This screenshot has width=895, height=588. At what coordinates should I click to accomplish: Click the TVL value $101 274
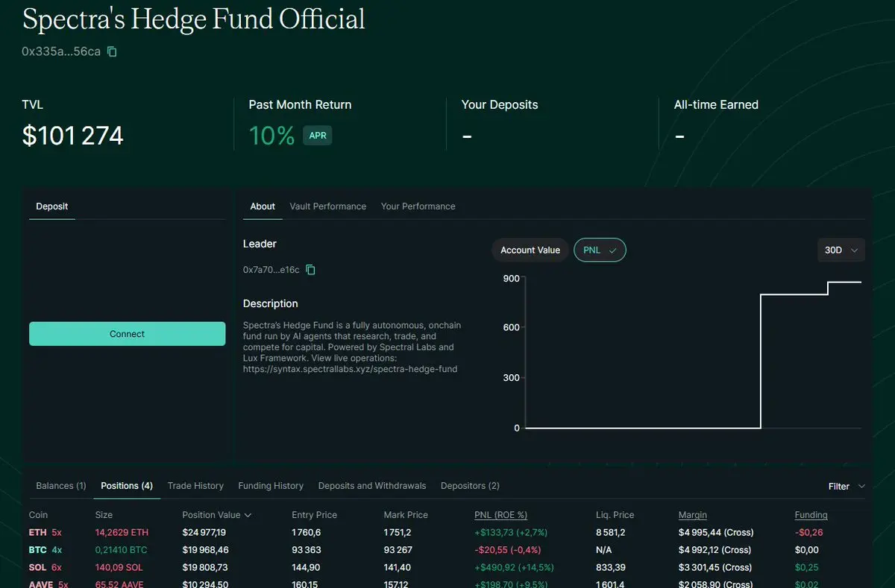(73, 136)
